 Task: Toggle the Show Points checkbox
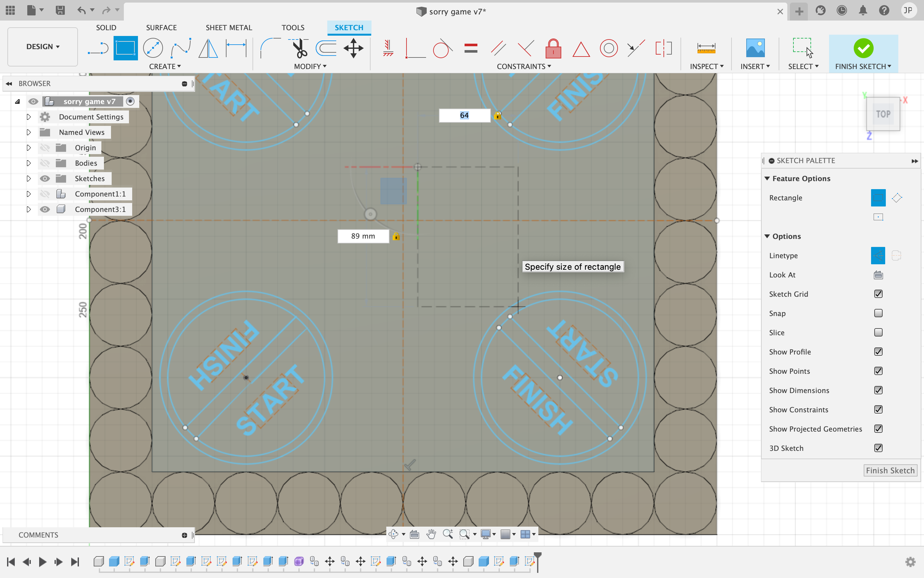(x=878, y=371)
